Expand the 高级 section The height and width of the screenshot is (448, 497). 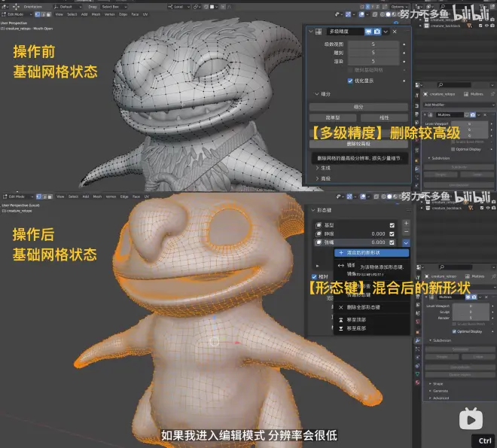[317, 178]
